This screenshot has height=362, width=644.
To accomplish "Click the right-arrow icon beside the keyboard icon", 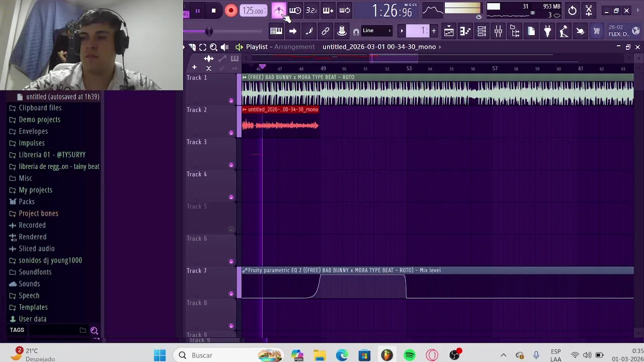I will click(292, 31).
